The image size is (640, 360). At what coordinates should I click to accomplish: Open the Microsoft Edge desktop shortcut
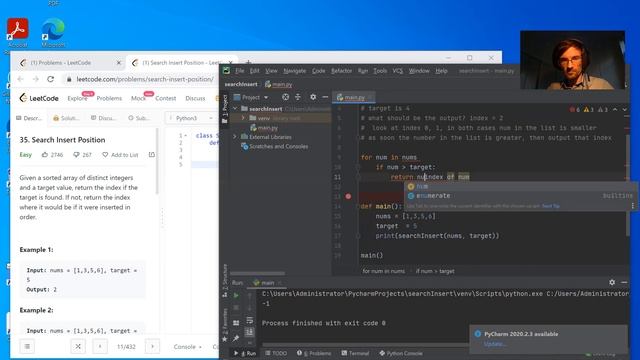pyautogui.click(x=53, y=32)
